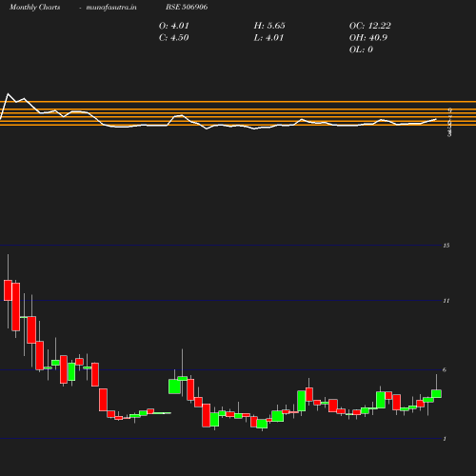Click the price axis label 6
476x476 pixels.
(445, 369)
